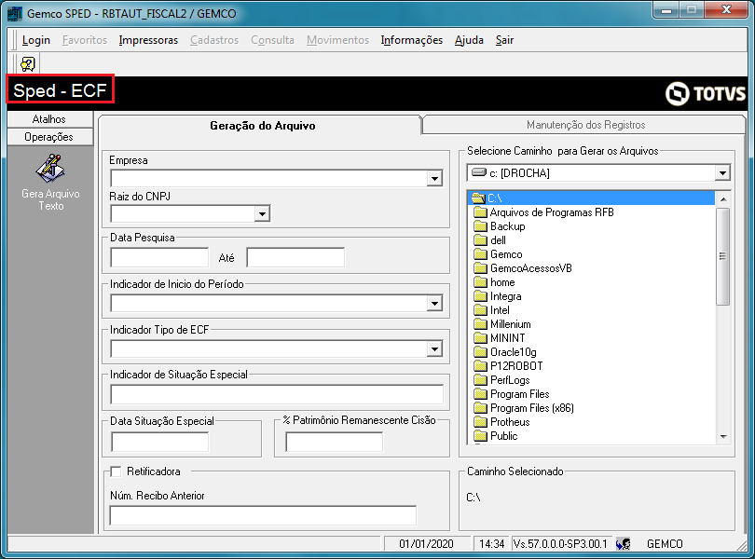Open the Informações menu
Image resolution: width=755 pixels, height=560 pixels.
(412, 40)
